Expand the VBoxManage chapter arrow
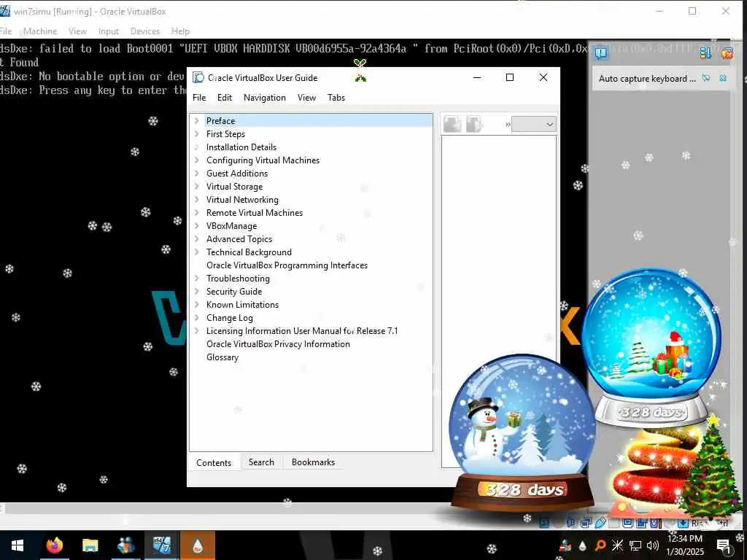Screen dimensions: 747x560 pyautogui.click(x=197, y=226)
